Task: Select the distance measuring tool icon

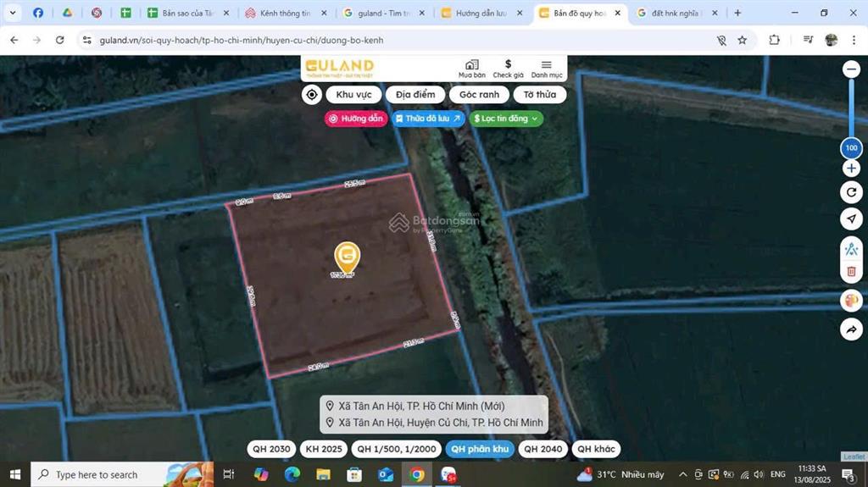Action: pyautogui.click(x=851, y=249)
